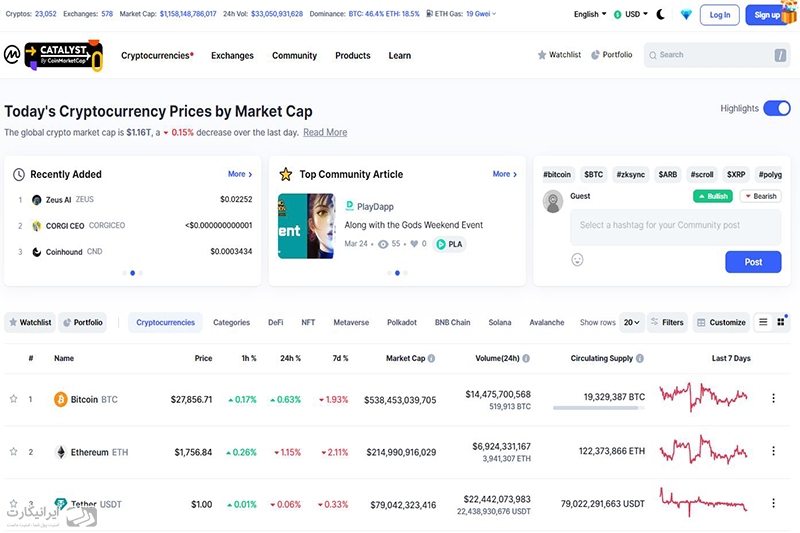Open the Community menu

click(294, 56)
